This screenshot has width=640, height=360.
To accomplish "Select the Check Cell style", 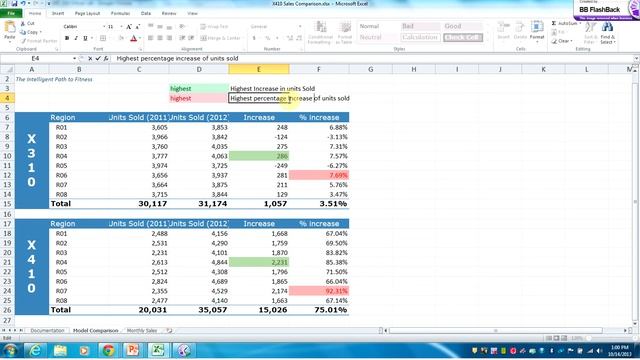I will 462,37.
